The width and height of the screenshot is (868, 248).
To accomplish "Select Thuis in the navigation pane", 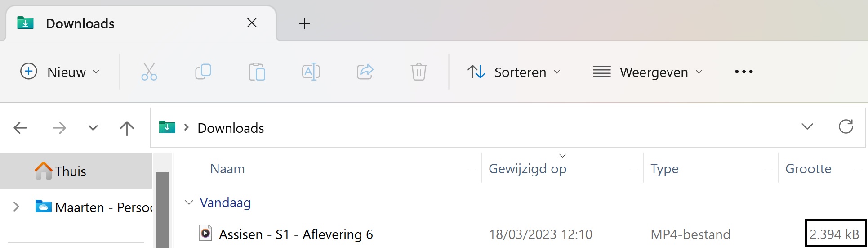I will [70, 171].
